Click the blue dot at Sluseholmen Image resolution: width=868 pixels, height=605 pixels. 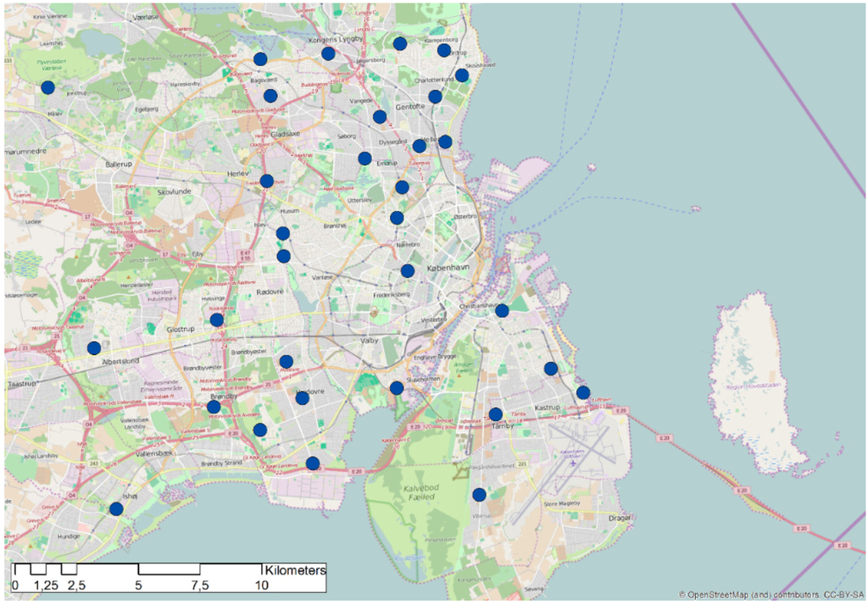[x=397, y=388]
